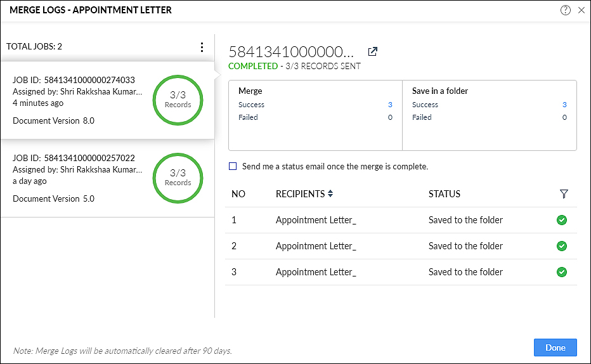This screenshot has width=591, height=364.
Task: Enable the status email checkbox
Action: pos(233,166)
